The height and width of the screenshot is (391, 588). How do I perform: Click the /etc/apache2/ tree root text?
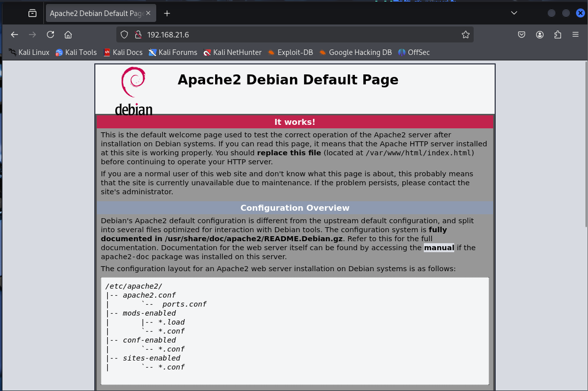coord(133,286)
